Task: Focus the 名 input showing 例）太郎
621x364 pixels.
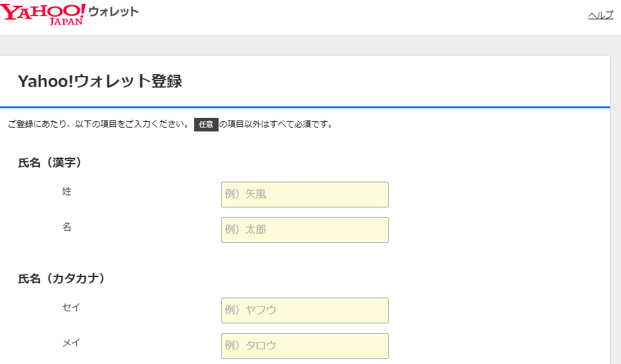Action: [305, 230]
